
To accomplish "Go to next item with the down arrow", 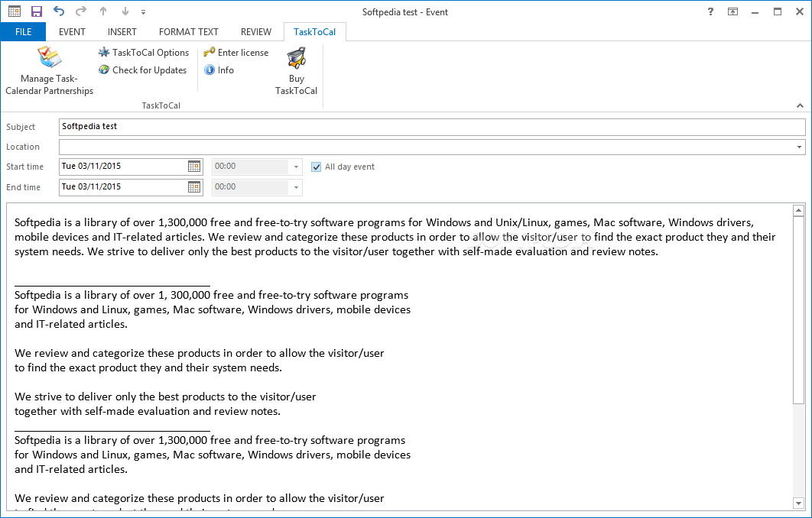I will [125, 11].
